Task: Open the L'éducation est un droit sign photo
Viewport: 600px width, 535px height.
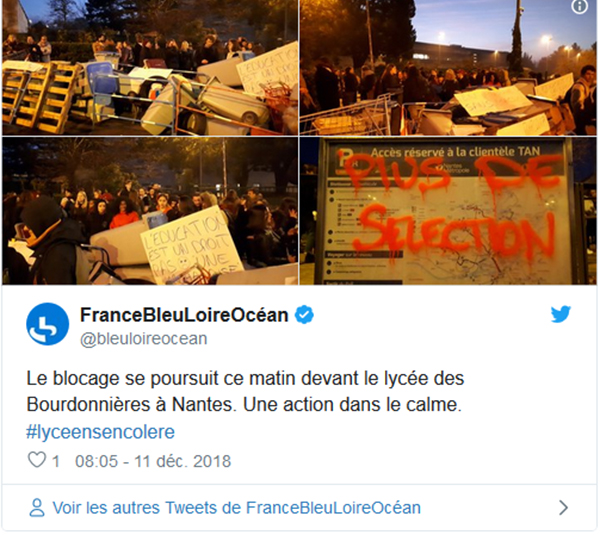Action: [x=150, y=211]
